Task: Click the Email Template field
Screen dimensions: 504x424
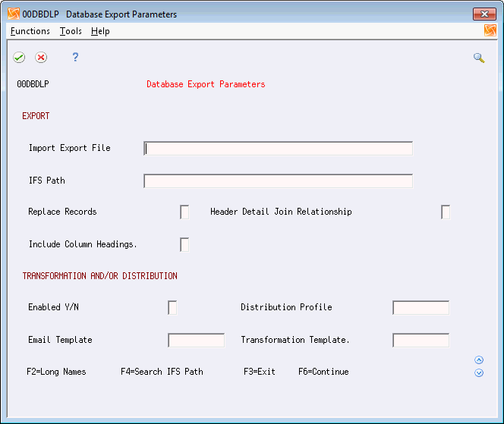Action: click(x=196, y=340)
